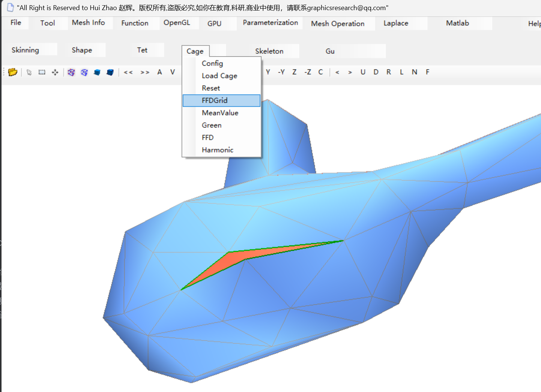Select Load Cage in the dropdown
This screenshot has height=392, width=541.
(x=221, y=76)
